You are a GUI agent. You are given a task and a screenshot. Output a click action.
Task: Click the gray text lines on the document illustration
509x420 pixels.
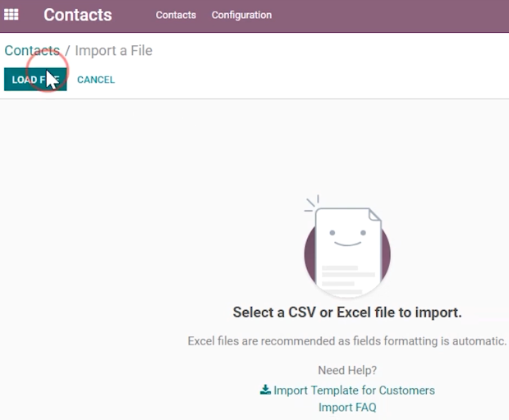[x=348, y=280]
